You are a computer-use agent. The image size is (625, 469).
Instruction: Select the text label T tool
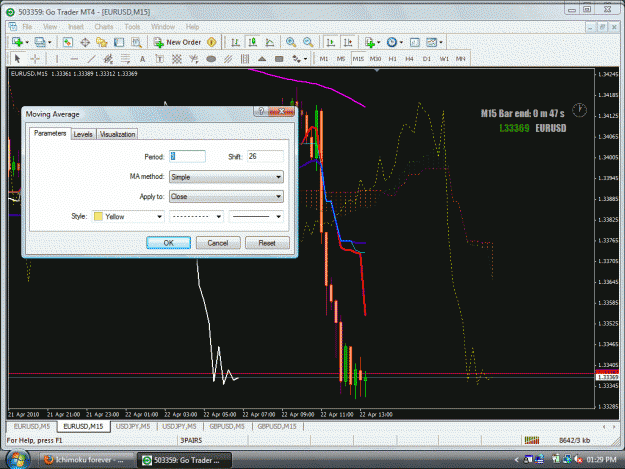[159, 59]
